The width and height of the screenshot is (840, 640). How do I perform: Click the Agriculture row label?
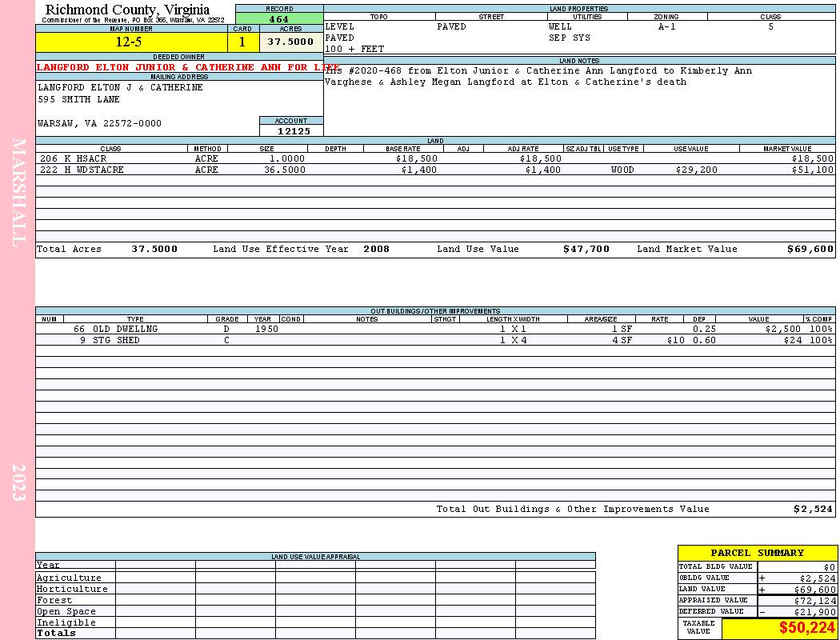coord(69,578)
